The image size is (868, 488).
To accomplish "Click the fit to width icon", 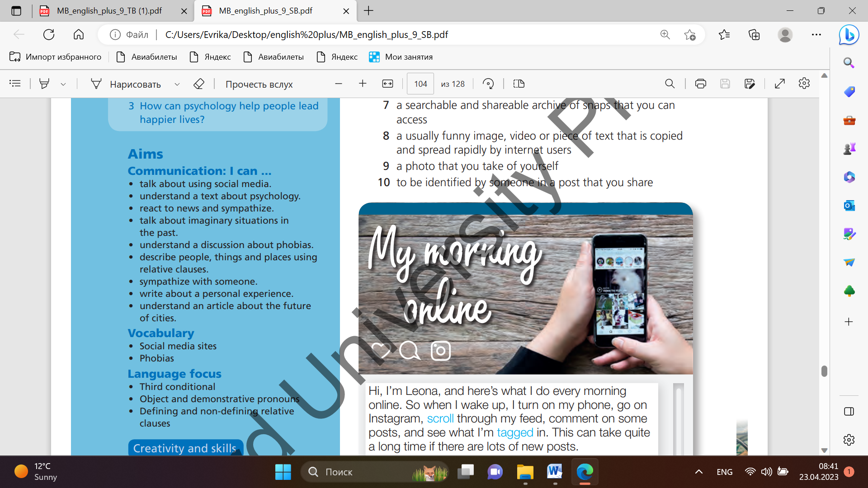I will click(387, 84).
